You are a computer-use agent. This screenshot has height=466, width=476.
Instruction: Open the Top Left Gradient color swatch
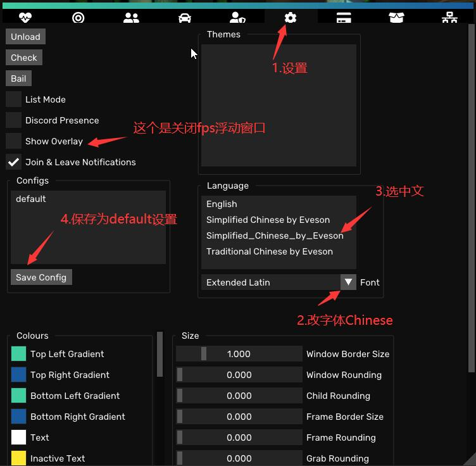18,354
